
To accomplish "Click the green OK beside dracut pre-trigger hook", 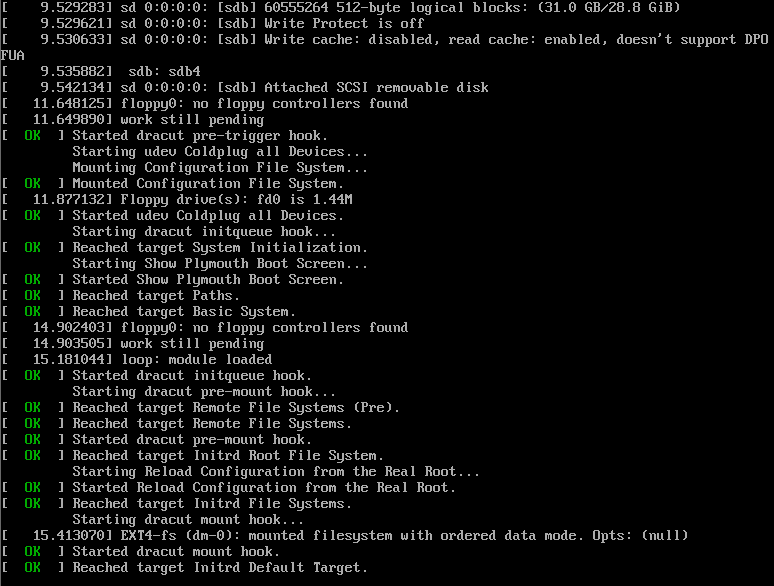I will [33, 136].
